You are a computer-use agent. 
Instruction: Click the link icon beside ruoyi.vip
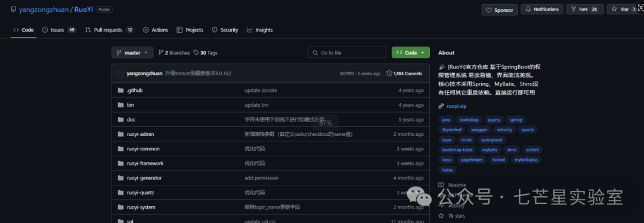pos(441,106)
